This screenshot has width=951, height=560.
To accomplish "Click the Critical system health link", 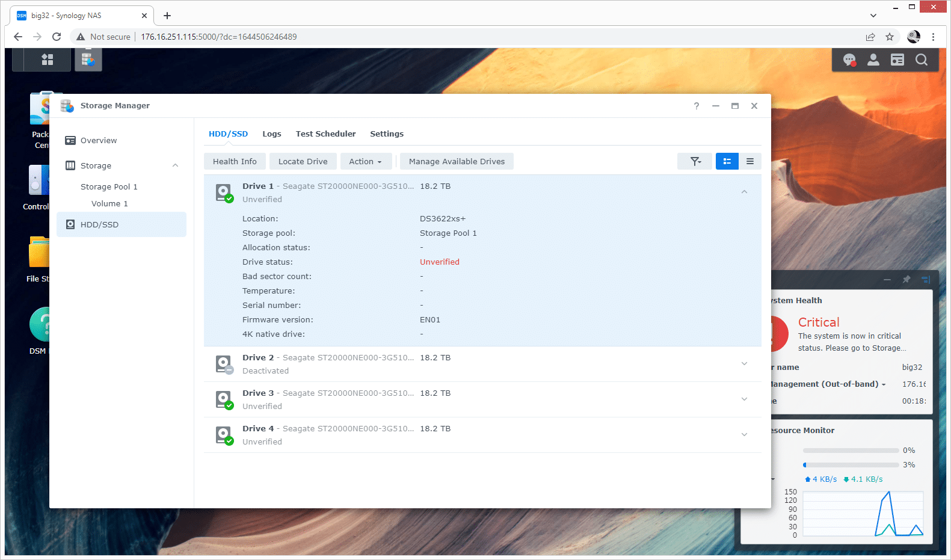I will [819, 322].
